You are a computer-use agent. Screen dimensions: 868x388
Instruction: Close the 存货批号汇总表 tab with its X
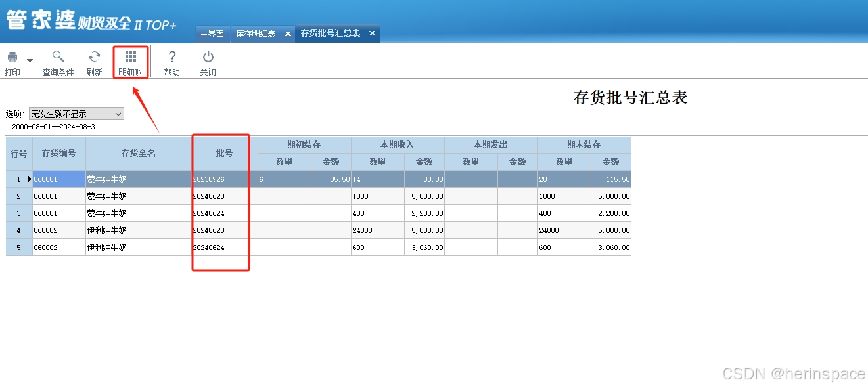tap(372, 33)
